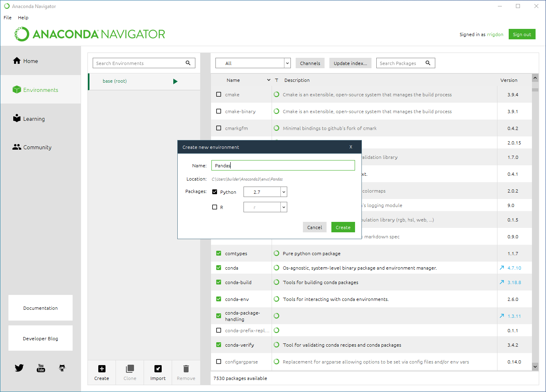Open the YouTube icon link
The height and width of the screenshot is (392, 546).
pyautogui.click(x=41, y=368)
